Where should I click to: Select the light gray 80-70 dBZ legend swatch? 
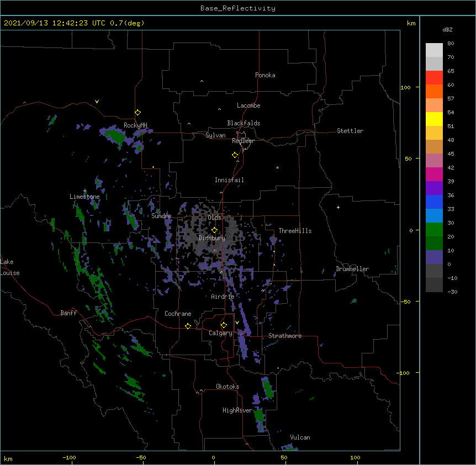[x=434, y=50]
